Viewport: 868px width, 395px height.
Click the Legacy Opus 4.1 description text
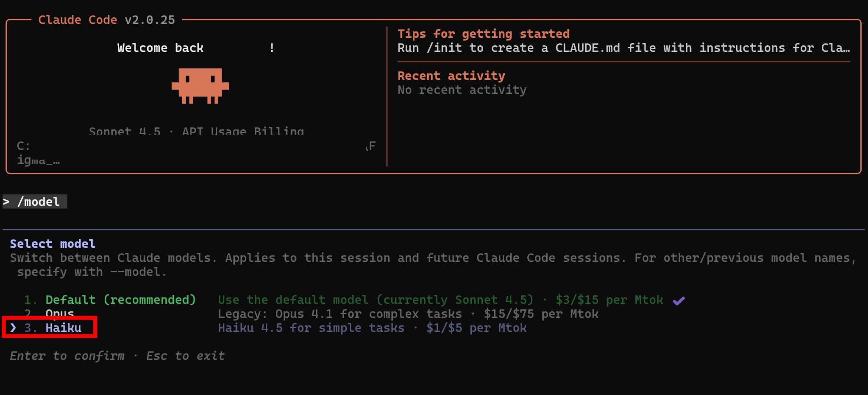pyautogui.click(x=408, y=314)
